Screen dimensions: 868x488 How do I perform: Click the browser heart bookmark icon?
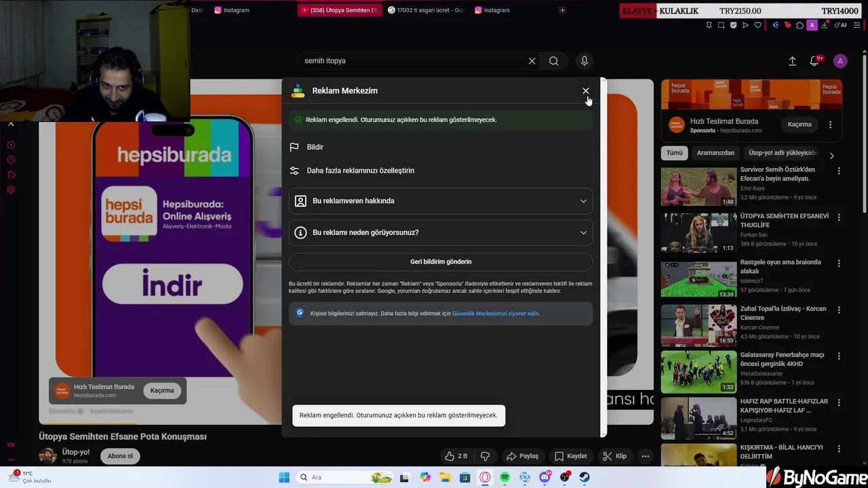pyautogui.click(x=757, y=25)
